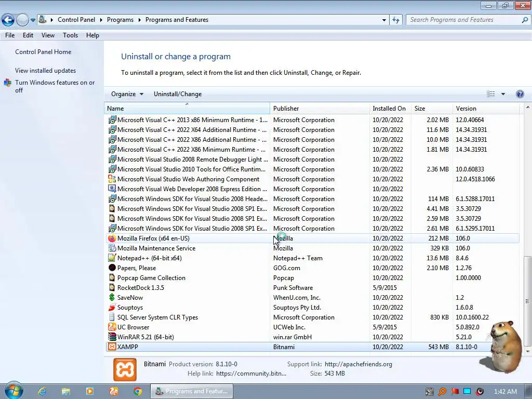
Task: Click Control Panel in the breadcrumb path
Action: pos(76,20)
